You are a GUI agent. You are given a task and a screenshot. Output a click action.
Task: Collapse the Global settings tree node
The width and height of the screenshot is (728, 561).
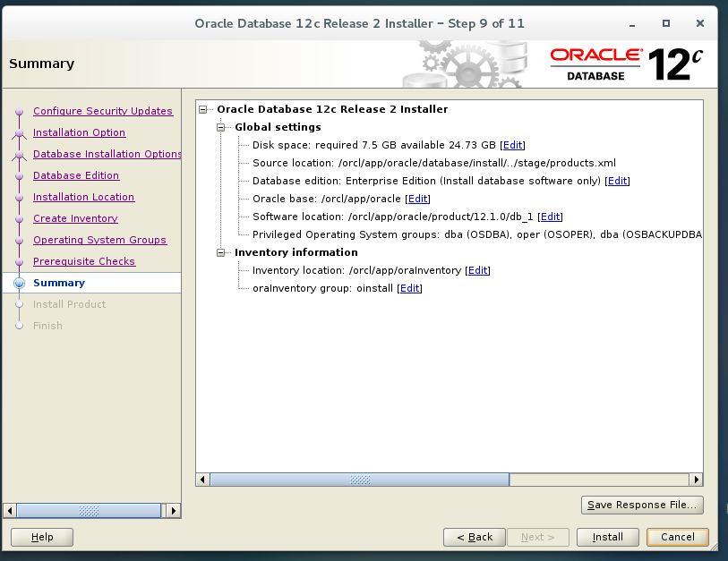click(x=220, y=127)
